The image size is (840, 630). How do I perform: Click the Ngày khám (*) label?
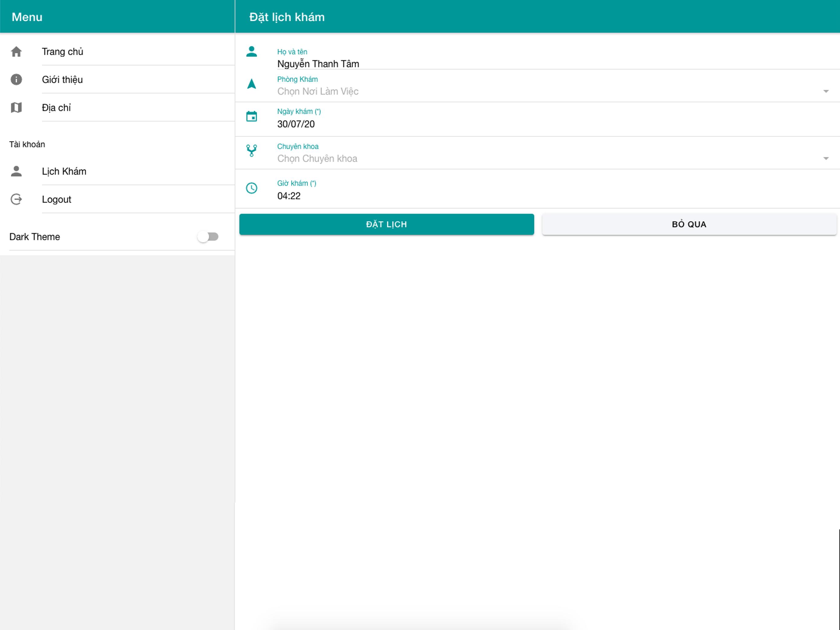[299, 111]
